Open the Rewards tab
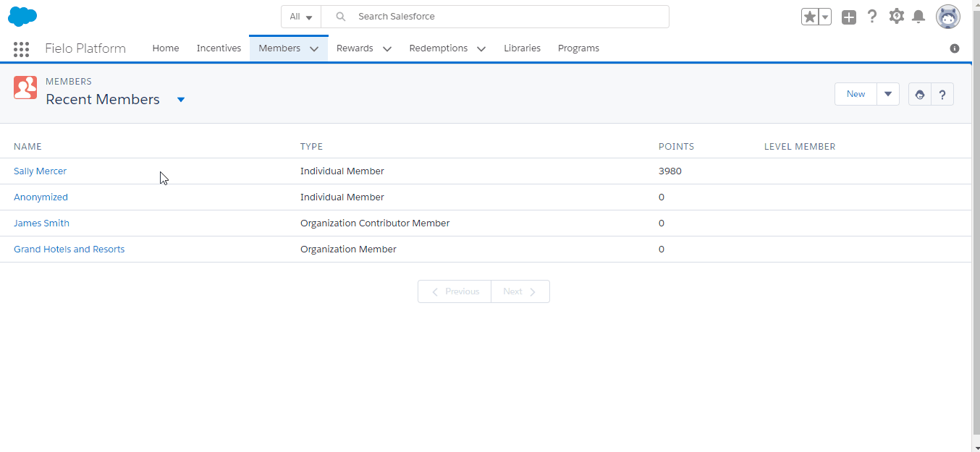This screenshot has width=980, height=452. point(355,48)
